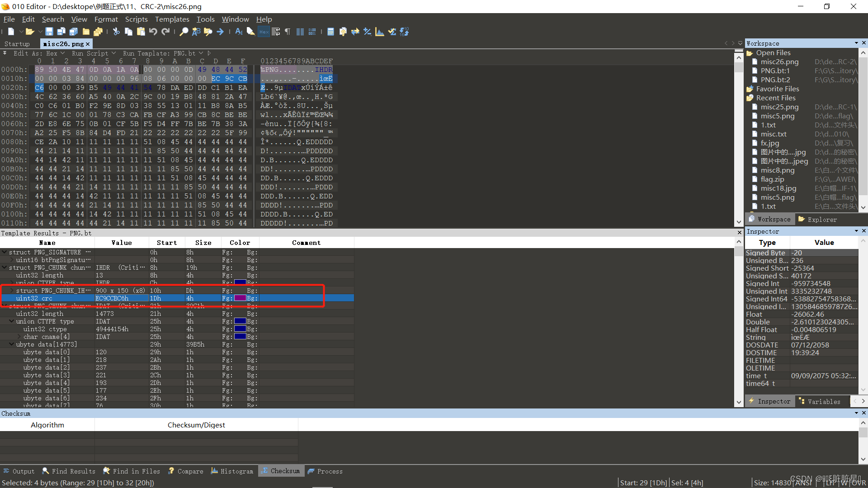The width and height of the screenshot is (868, 488).
Task: Click the New file icon
Action: (x=11, y=32)
